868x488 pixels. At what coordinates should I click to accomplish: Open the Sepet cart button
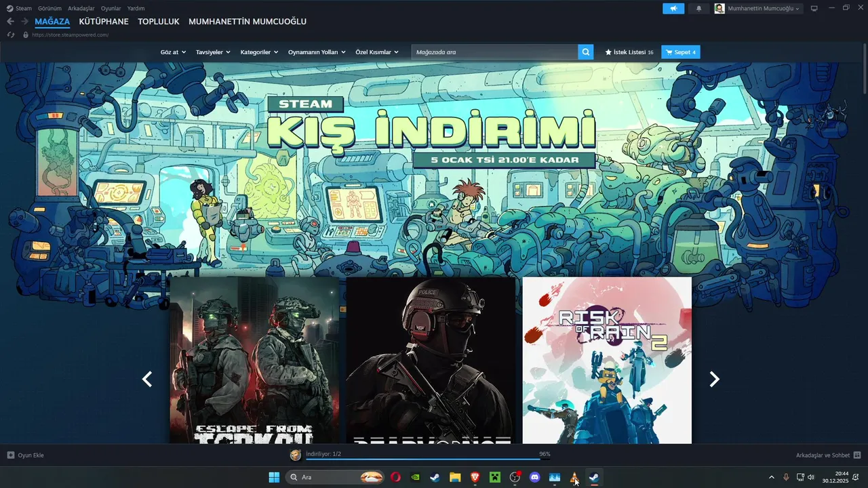681,52
